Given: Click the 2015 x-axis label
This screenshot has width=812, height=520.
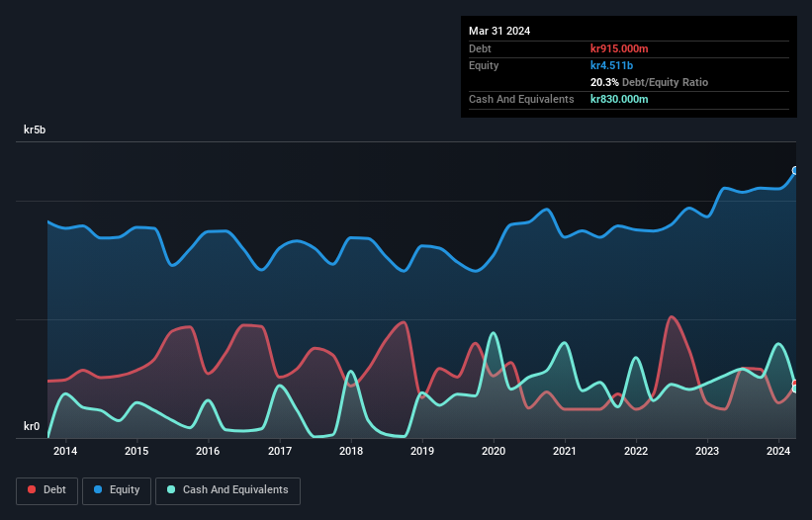Looking at the screenshot, I should [x=136, y=451].
